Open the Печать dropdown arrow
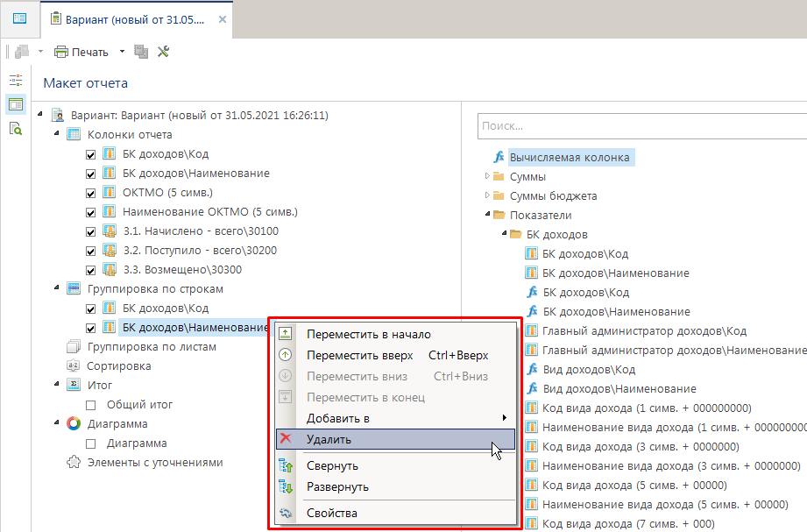Viewport: 807px width, 532px height. (x=122, y=52)
